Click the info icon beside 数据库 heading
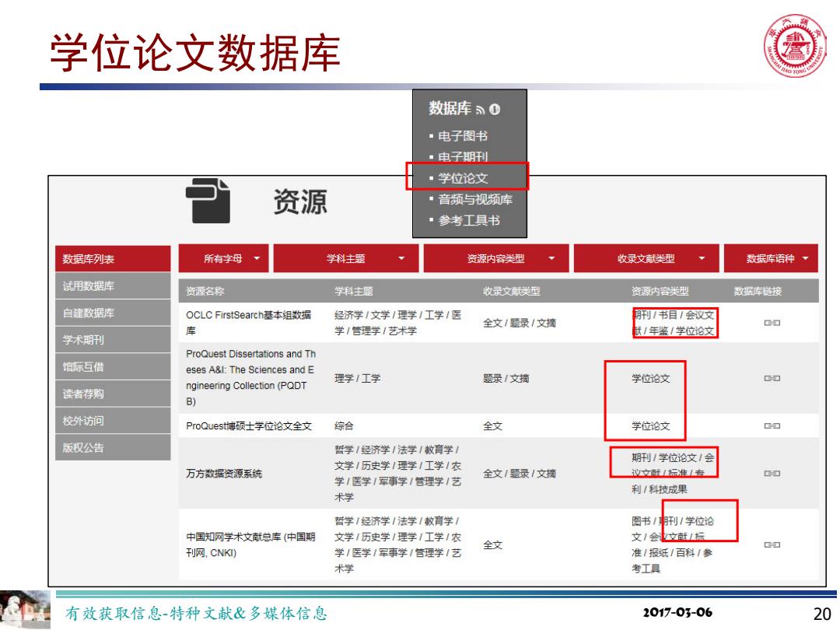This screenshot has height=630, width=840. coord(495,110)
